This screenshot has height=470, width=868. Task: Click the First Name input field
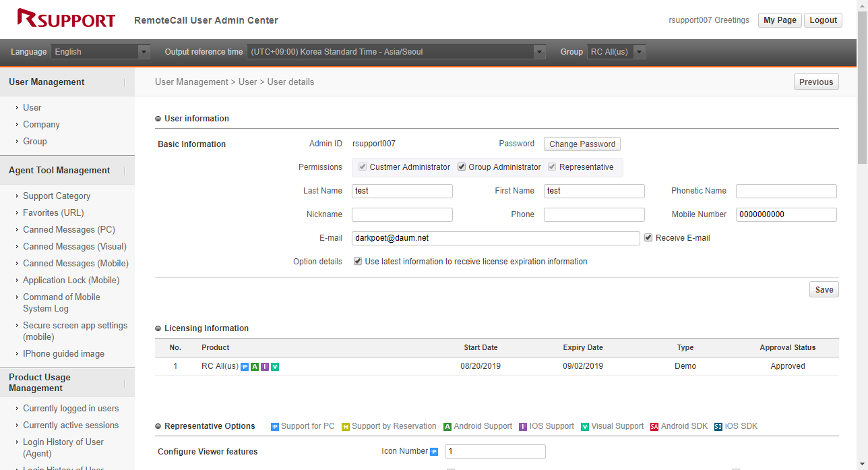pos(594,192)
